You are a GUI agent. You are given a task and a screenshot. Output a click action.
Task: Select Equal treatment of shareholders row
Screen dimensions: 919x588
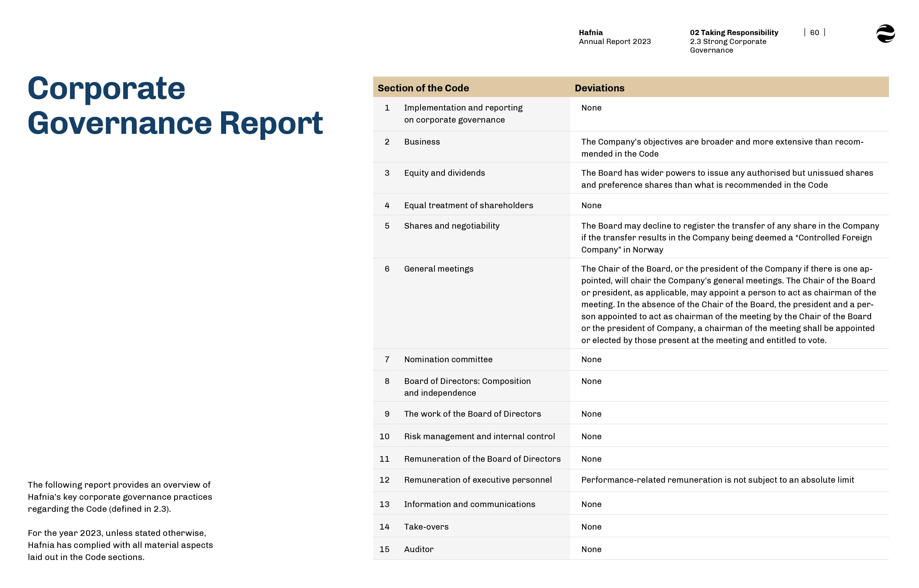[468, 205]
